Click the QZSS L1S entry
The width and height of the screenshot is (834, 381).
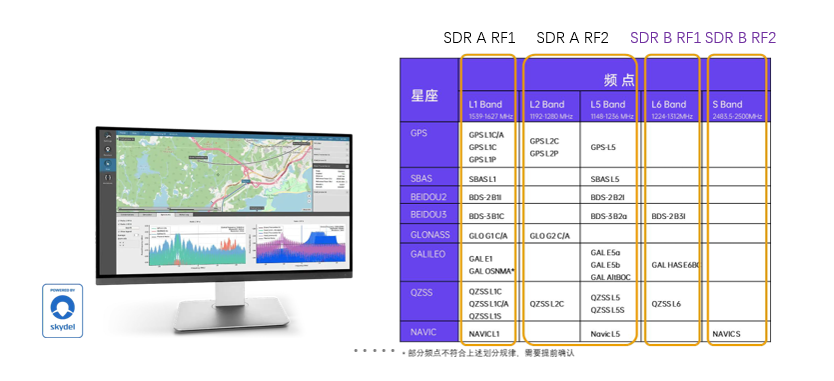point(485,316)
